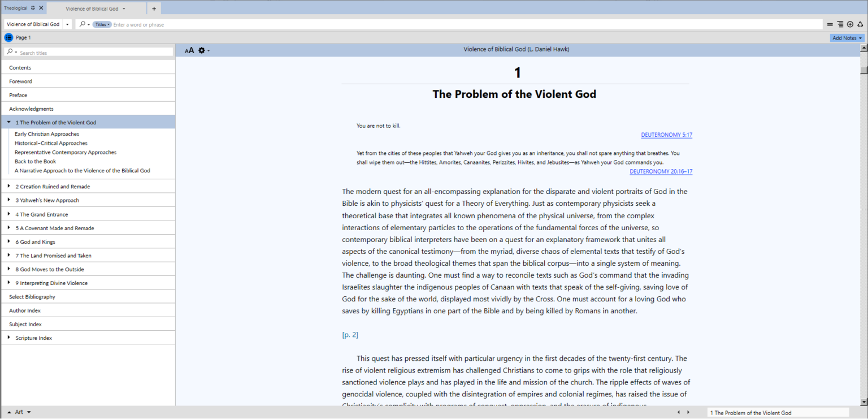This screenshot has height=419, width=868.
Task: Select the Scripture Index entry in sidebar
Action: tap(33, 338)
